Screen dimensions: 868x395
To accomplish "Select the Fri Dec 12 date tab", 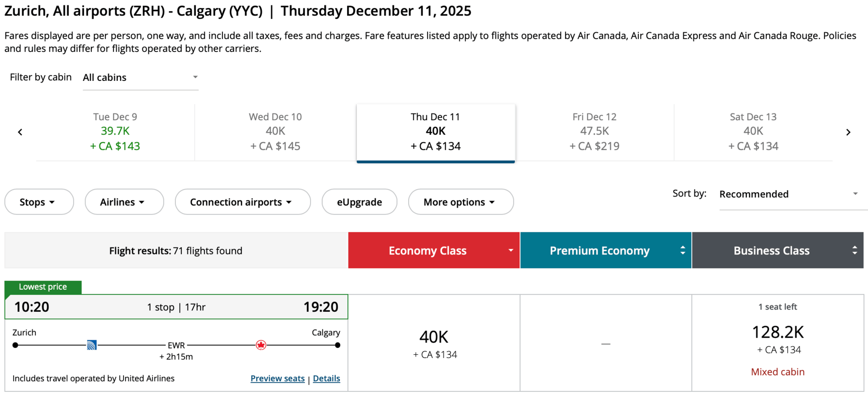I will point(594,132).
